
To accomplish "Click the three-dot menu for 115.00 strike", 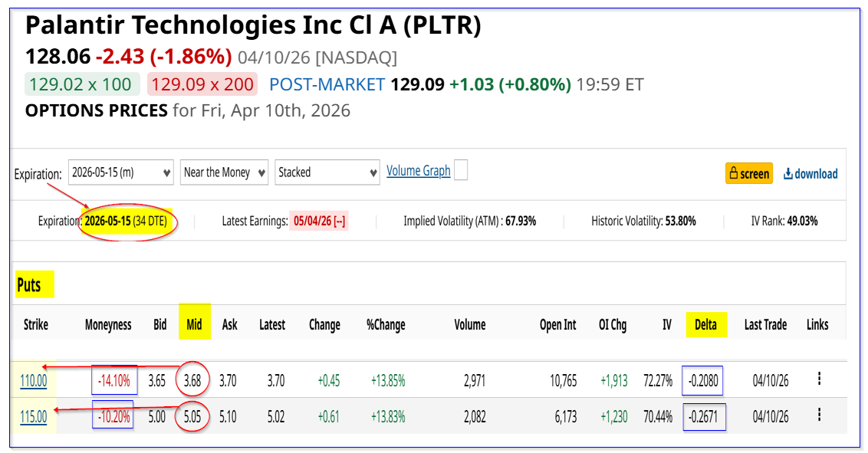I will tap(819, 415).
